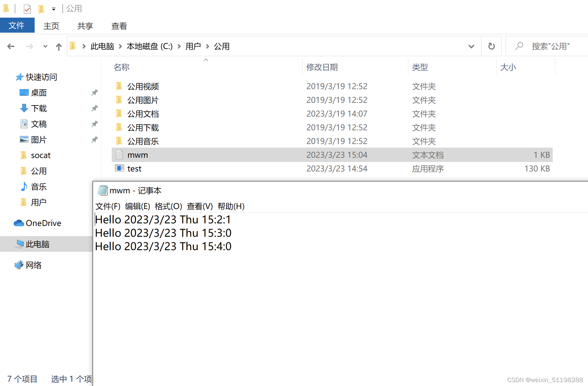Open 图片 in Quick Access
Screen dimensions: 588x386
coord(39,140)
